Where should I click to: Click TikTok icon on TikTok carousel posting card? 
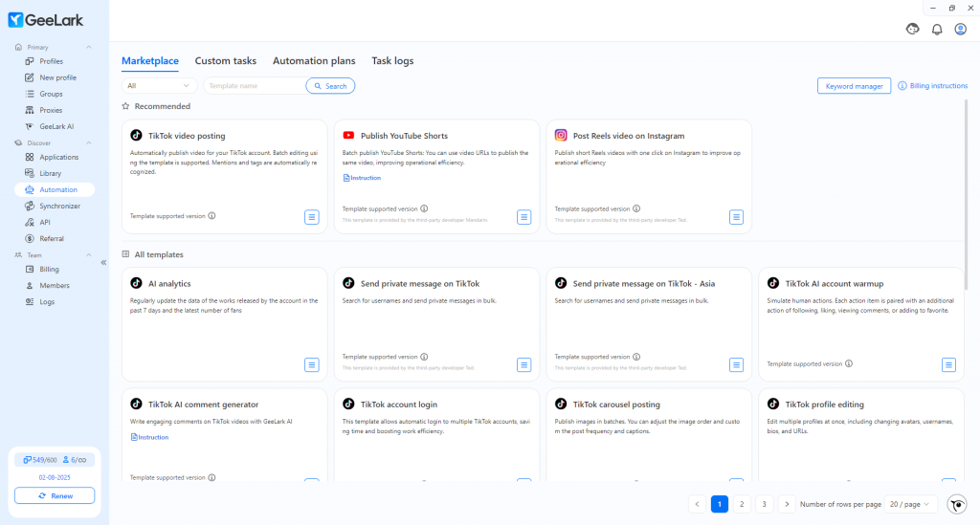coord(561,404)
